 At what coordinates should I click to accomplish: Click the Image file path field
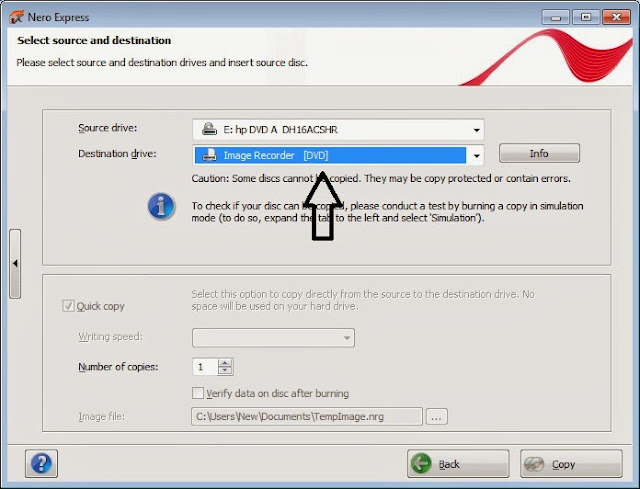[307, 416]
